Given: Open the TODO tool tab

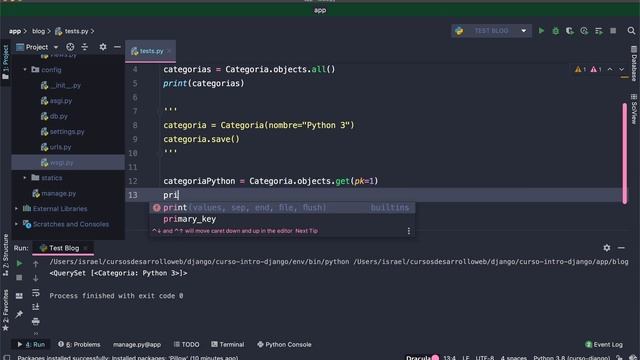Looking at the screenshot, I should (187, 344).
